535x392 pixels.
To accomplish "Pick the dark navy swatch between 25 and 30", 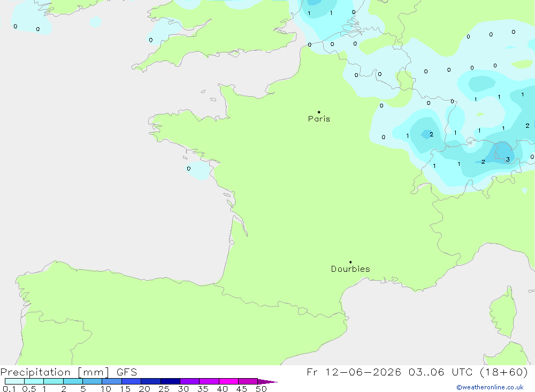I will tap(170, 381).
